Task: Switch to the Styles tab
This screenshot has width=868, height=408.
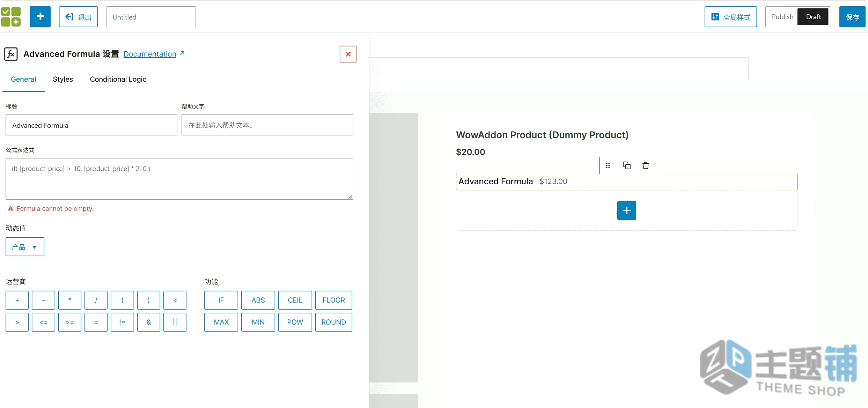Action: 63,79
